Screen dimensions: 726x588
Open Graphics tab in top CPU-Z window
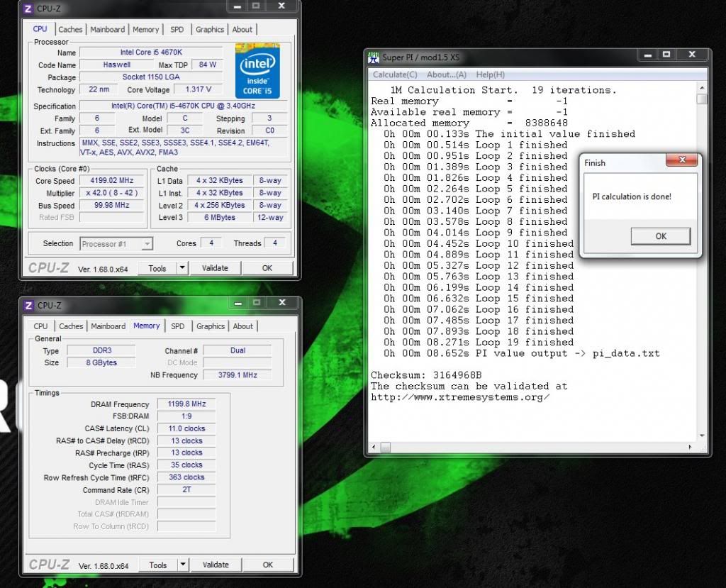(210, 30)
